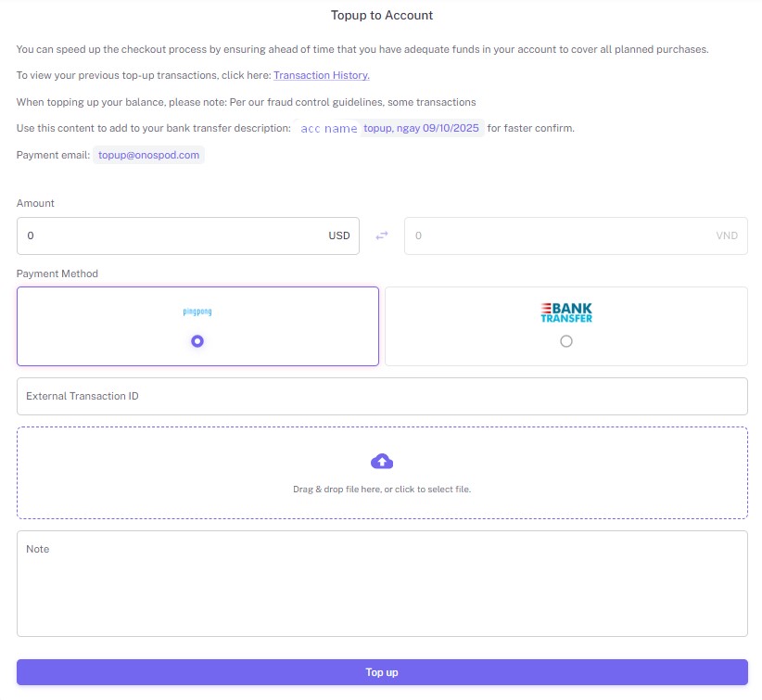This screenshot has height=700, width=762.
Task: Click the pingpong logo
Action: [x=197, y=312]
